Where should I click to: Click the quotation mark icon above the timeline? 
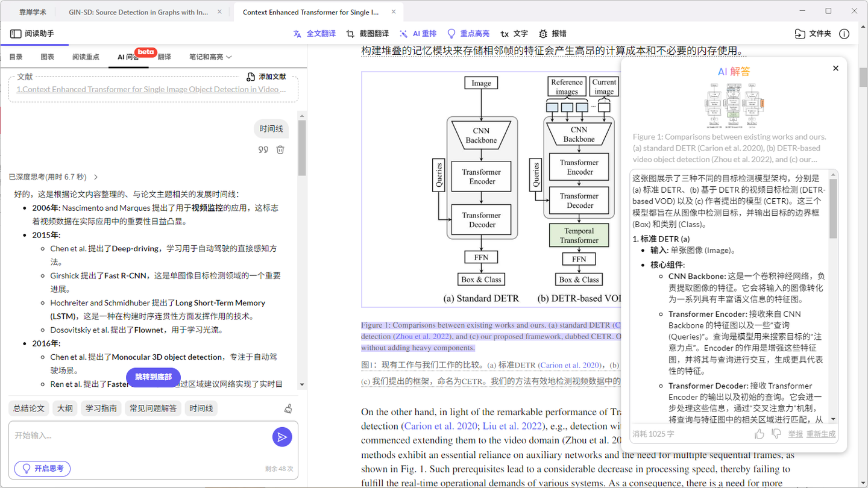263,149
